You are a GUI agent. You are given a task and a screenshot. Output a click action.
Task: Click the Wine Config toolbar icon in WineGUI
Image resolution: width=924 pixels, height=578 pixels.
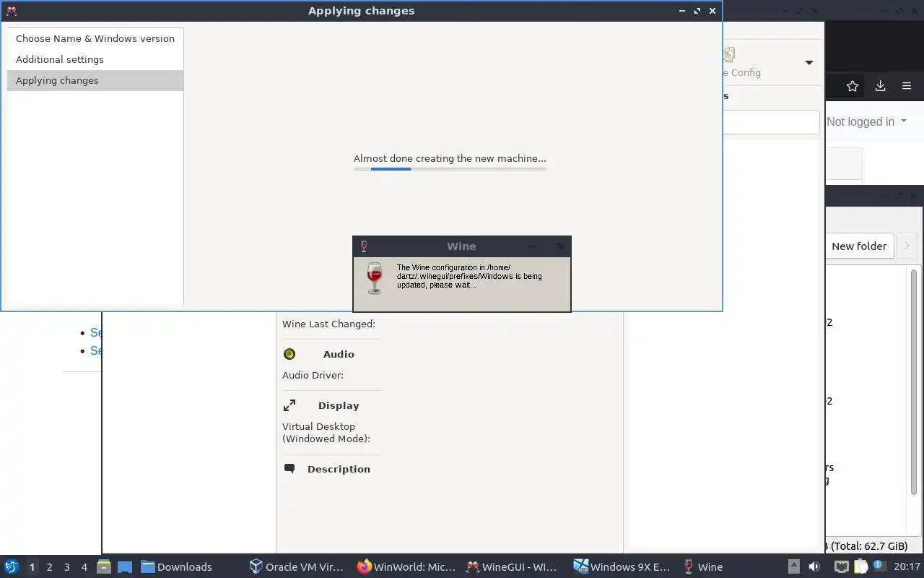pos(729,54)
